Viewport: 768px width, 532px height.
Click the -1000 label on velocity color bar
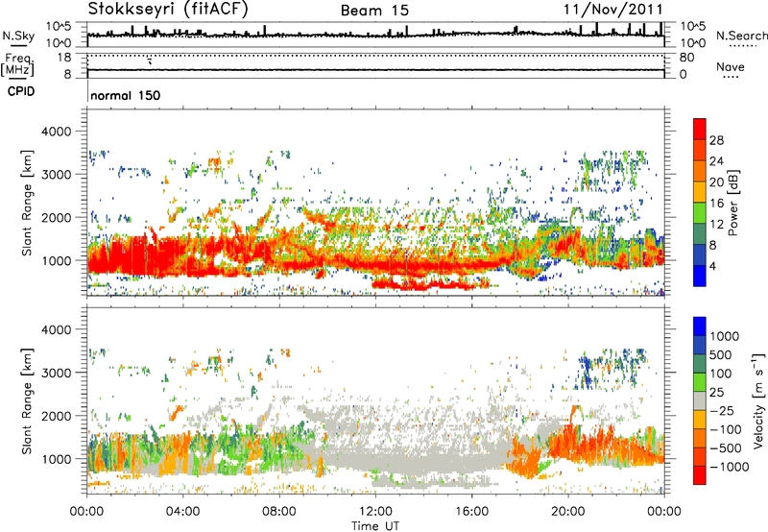click(x=729, y=467)
